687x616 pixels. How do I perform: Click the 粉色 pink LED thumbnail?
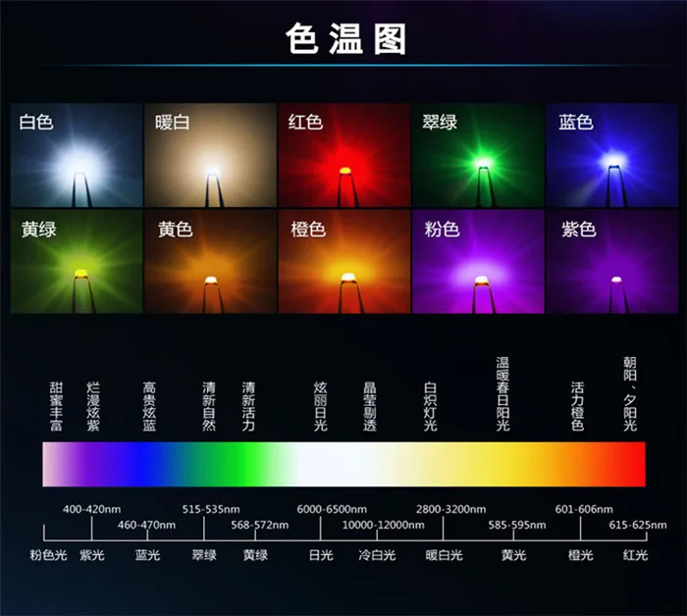[478, 261]
